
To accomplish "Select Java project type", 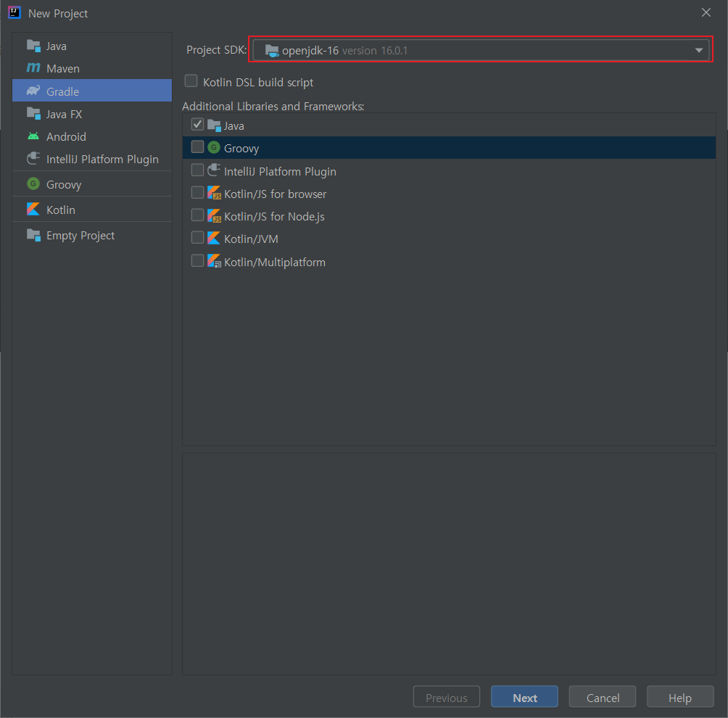I will click(92, 46).
